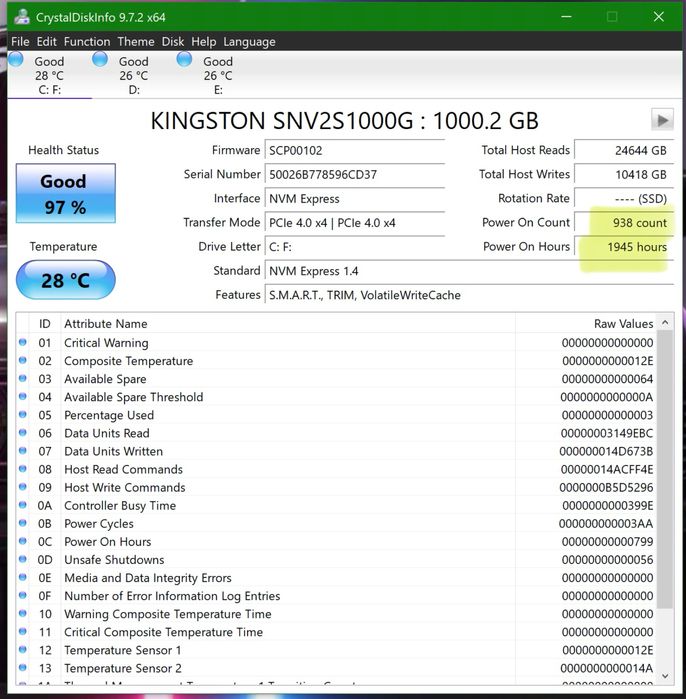Click the CrystalDiskInfo app icon in title bar
Screen dimensions: 686x699
(21, 17)
